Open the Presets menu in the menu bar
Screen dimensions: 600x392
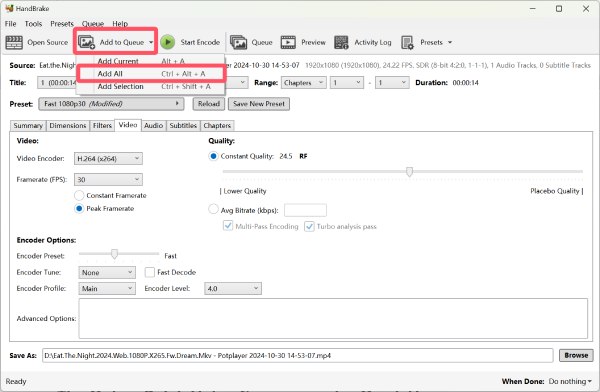tap(62, 24)
